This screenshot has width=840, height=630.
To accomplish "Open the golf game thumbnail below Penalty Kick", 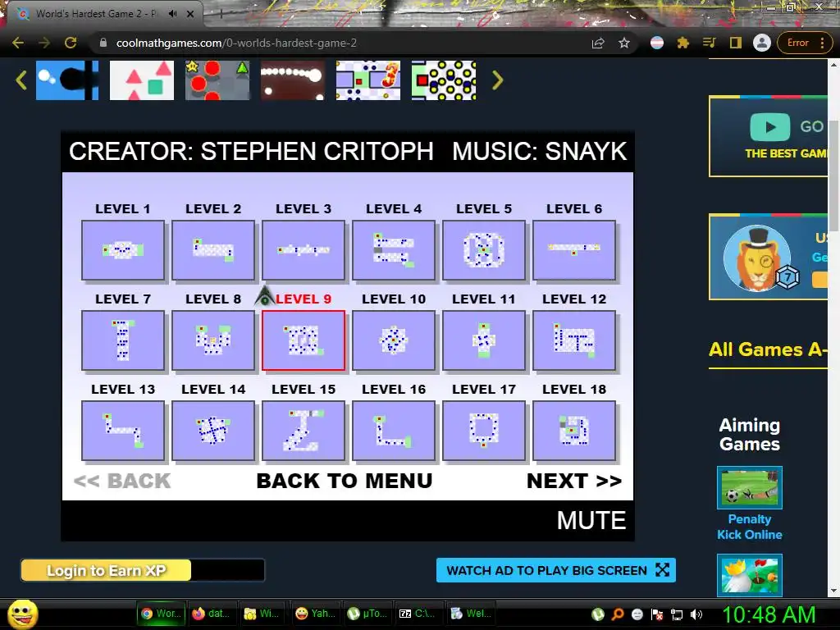I will click(x=750, y=575).
